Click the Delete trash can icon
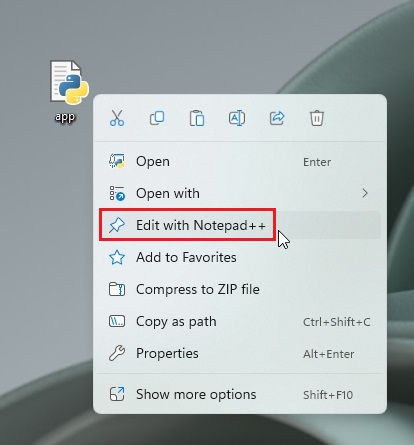This screenshot has width=414, height=445. (317, 118)
